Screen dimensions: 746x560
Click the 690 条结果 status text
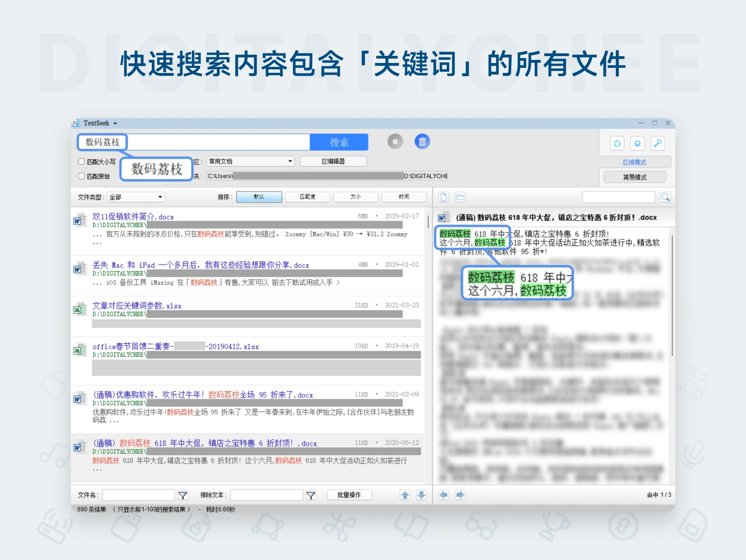pos(91,509)
